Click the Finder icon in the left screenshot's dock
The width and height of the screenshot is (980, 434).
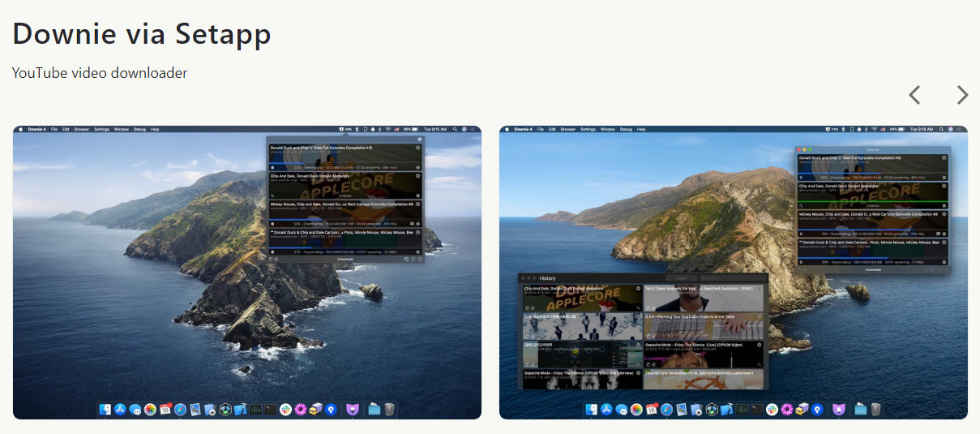pyautogui.click(x=105, y=410)
